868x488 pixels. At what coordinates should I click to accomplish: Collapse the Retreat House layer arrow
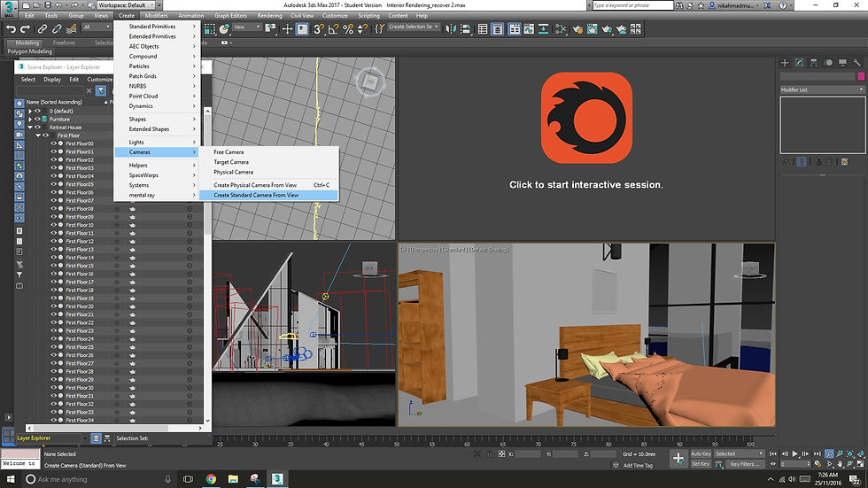coord(30,128)
